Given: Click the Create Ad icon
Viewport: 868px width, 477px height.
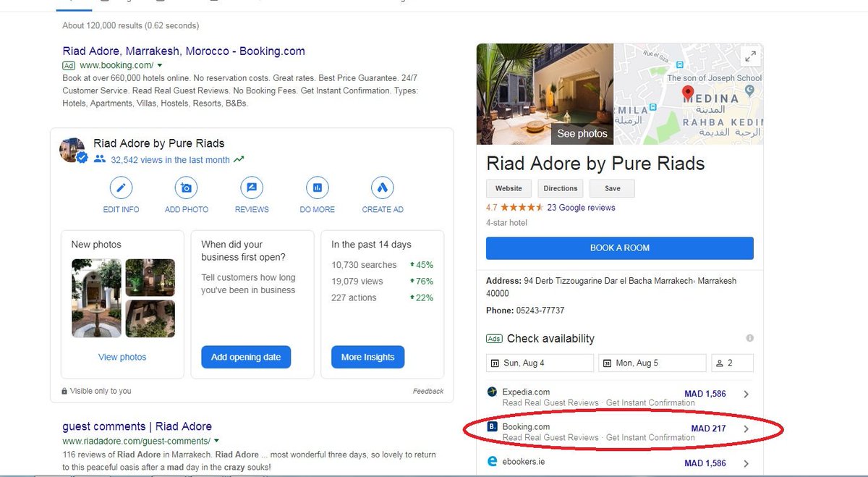Looking at the screenshot, I should coord(382,188).
